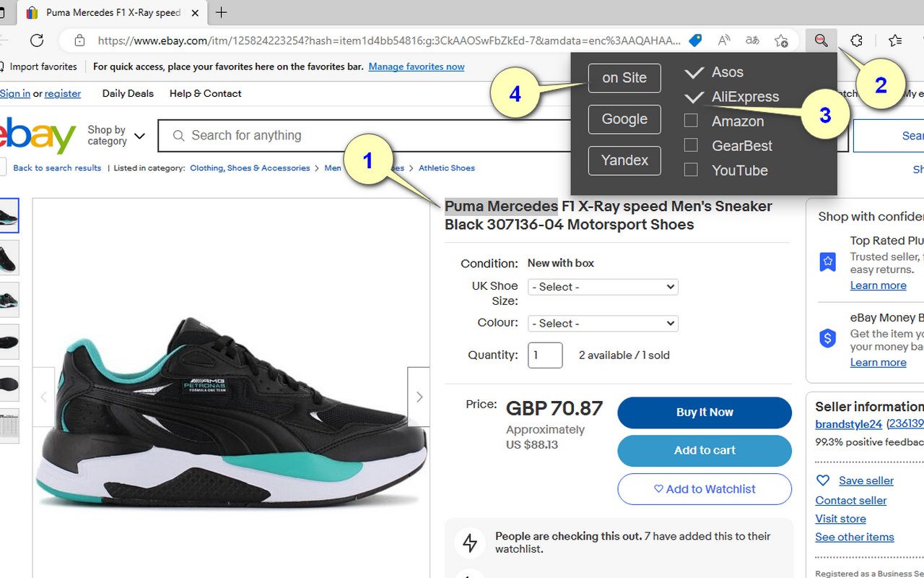Click the site info lock icon
924x578 pixels.
coord(79,40)
